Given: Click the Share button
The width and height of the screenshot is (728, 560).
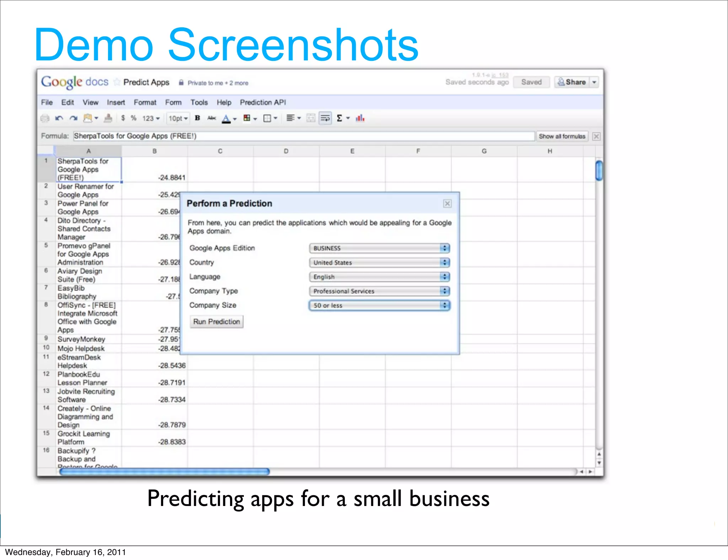Looking at the screenshot, I should [x=572, y=82].
